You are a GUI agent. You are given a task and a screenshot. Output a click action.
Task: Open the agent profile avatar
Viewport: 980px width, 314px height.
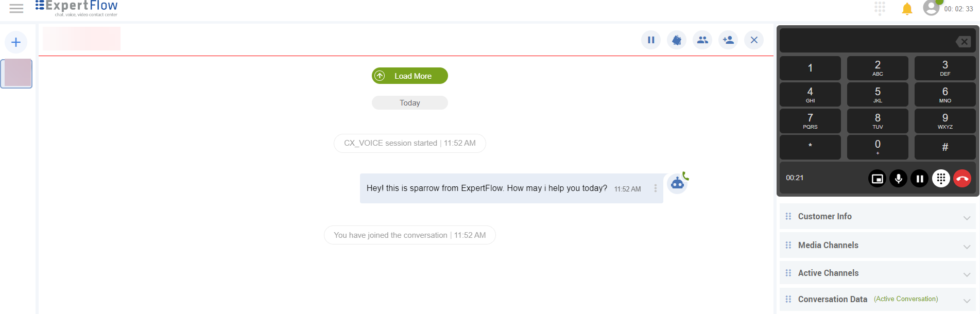(931, 8)
